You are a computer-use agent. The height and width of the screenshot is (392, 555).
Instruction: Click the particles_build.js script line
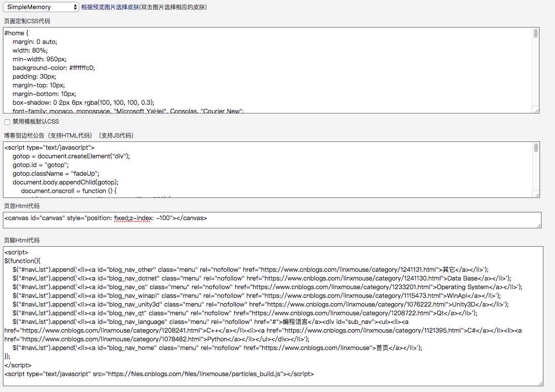tap(159, 374)
